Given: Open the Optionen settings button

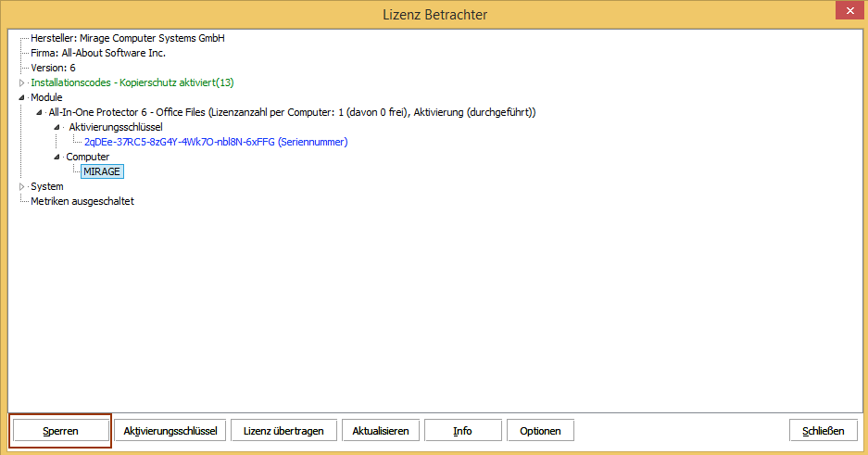Looking at the screenshot, I should pos(540,431).
